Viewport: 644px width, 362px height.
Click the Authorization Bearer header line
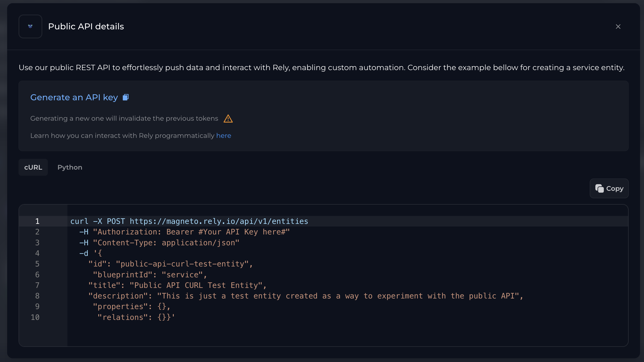pyautogui.click(x=185, y=232)
